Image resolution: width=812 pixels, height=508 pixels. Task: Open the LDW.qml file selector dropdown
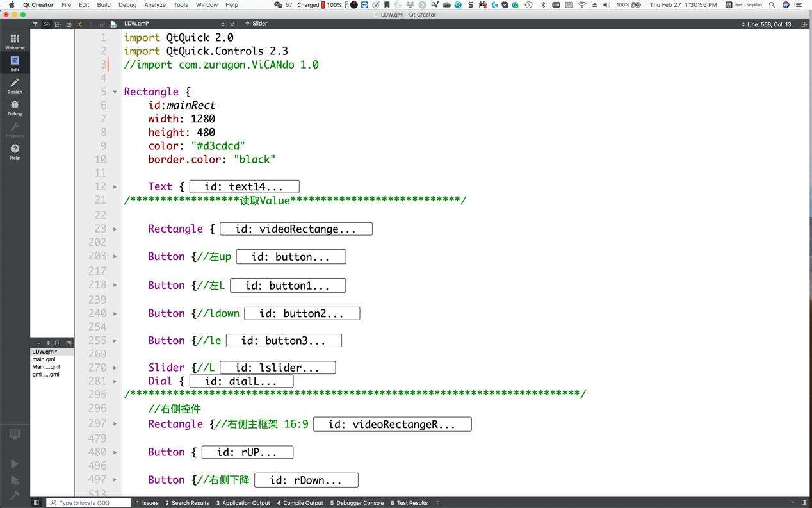tap(223, 24)
